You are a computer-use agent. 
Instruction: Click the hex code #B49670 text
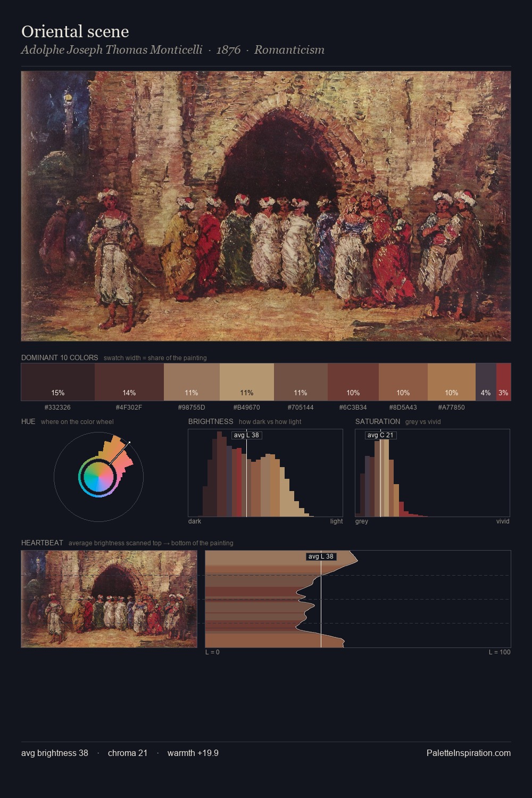(x=247, y=408)
